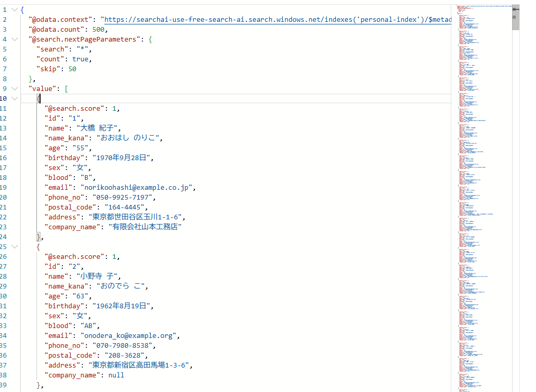Viewport: 536px width, 392px height.
Task: Open the @odata.context URL link
Action: (x=276, y=20)
